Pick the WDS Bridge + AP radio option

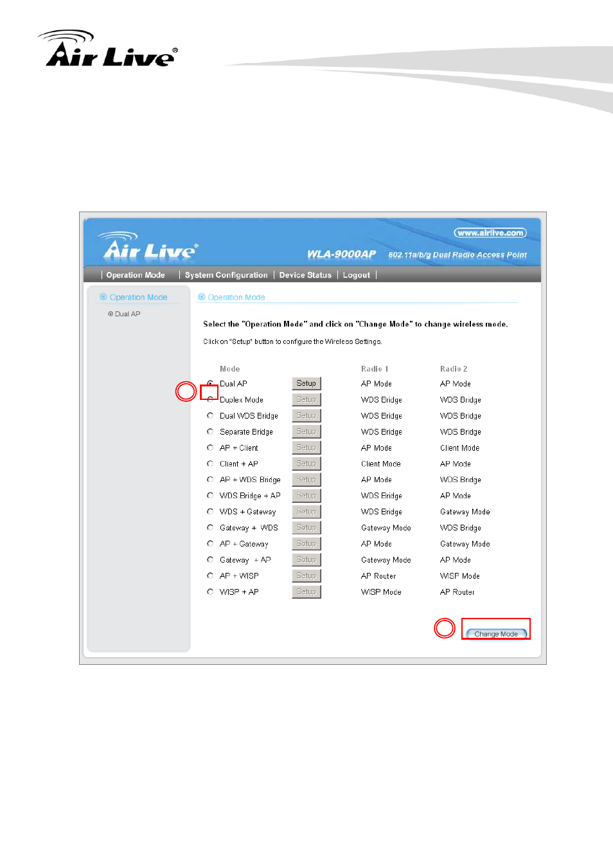[x=210, y=495]
